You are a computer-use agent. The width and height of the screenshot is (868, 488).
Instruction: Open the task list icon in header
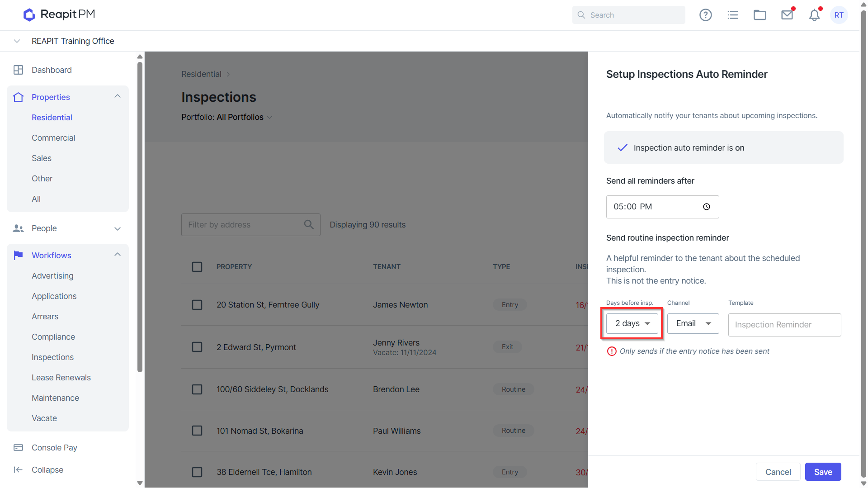pyautogui.click(x=732, y=15)
